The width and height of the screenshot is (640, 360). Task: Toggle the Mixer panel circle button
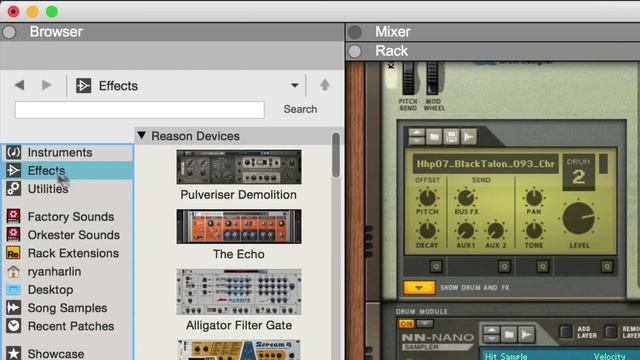tap(355, 32)
